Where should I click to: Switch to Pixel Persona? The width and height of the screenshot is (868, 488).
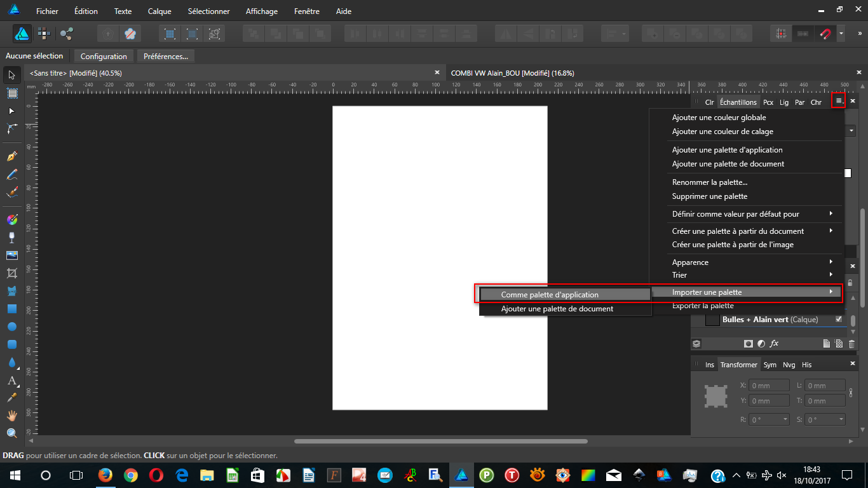click(44, 34)
